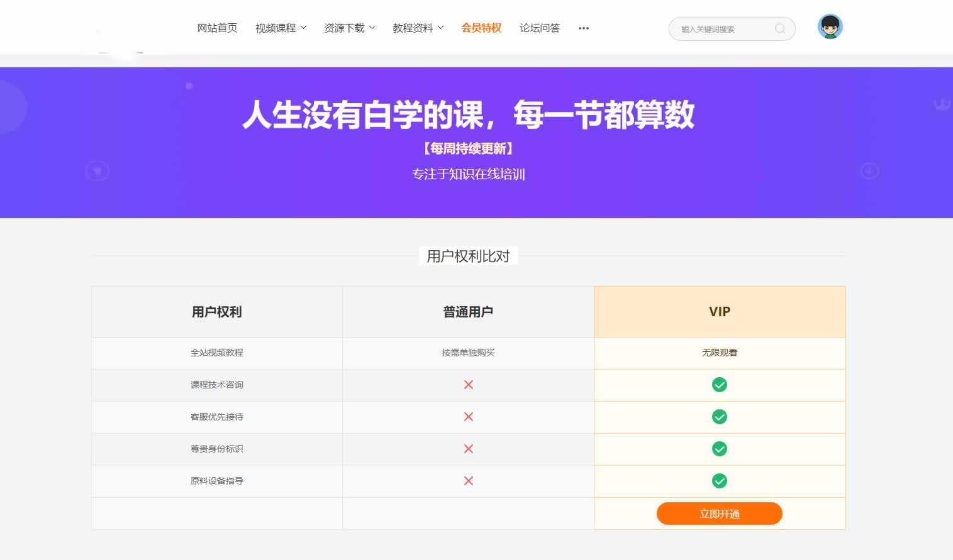Click the keyword search input field
953x560 pixels.
[x=723, y=29]
